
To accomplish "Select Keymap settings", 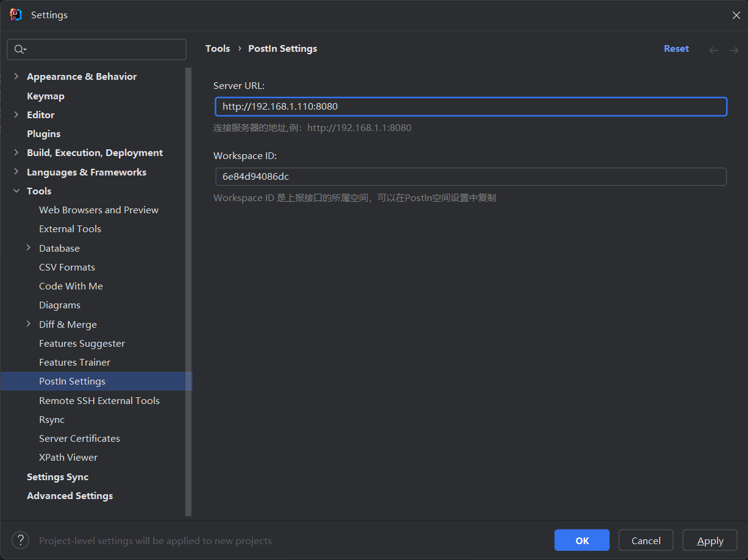I will pos(46,96).
